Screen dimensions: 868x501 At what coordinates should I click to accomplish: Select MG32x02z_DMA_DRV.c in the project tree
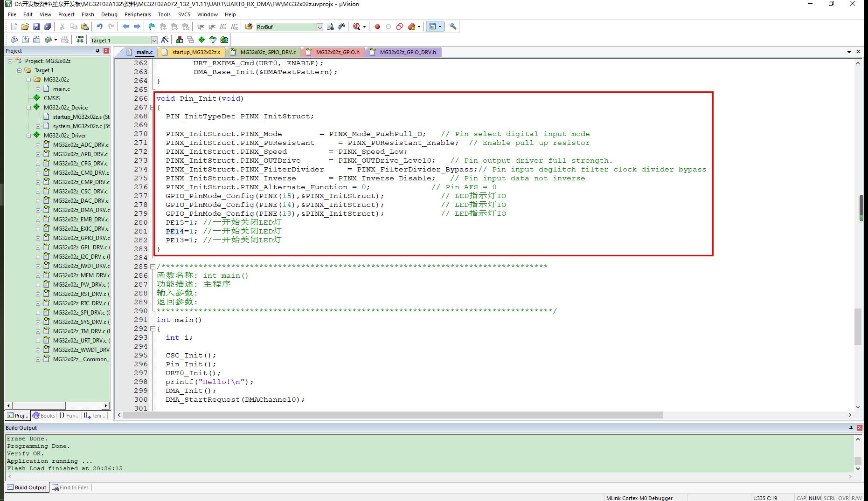click(81, 210)
